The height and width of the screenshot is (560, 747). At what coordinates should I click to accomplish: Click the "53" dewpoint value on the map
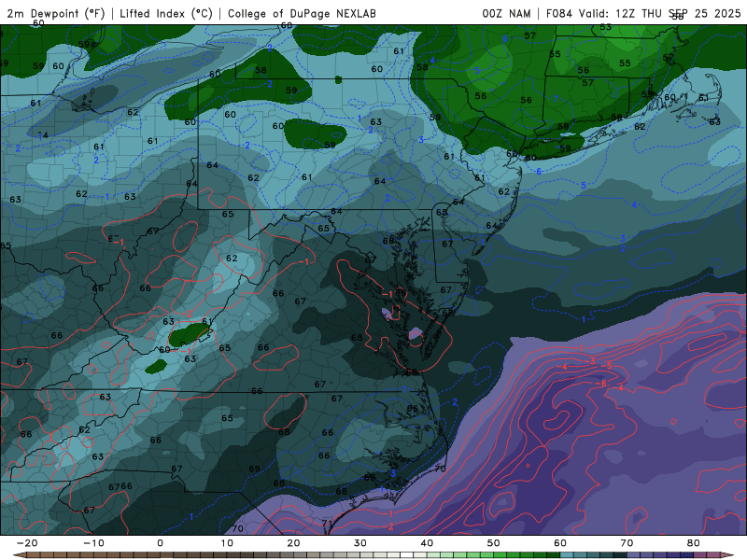605,27
